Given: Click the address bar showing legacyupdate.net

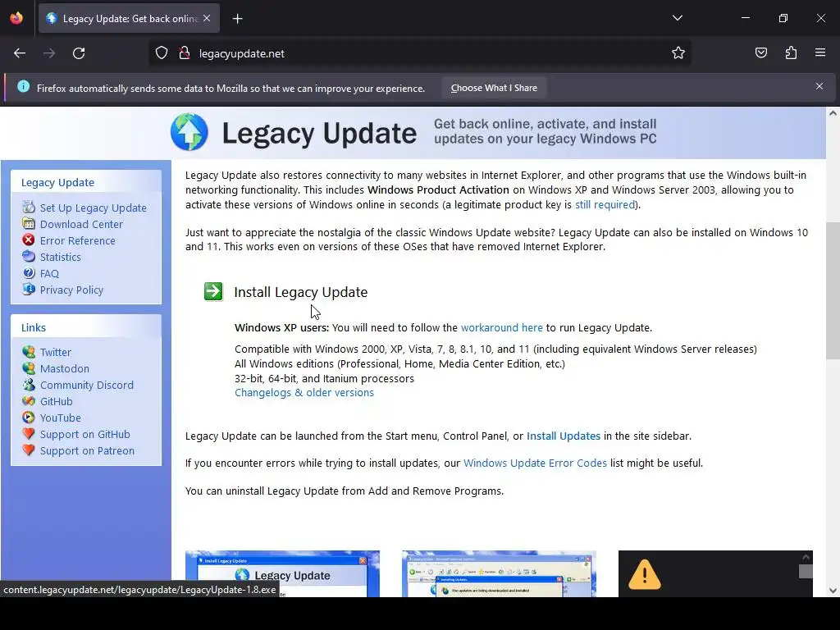Looking at the screenshot, I should coord(419,53).
